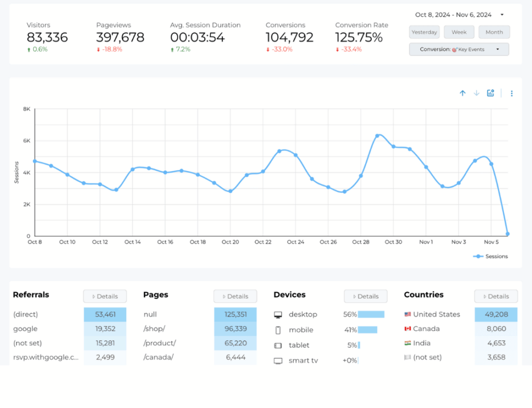This screenshot has width=532, height=408.
Task: Select the move-up arrow icon above the chart
Action: (x=463, y=93)
